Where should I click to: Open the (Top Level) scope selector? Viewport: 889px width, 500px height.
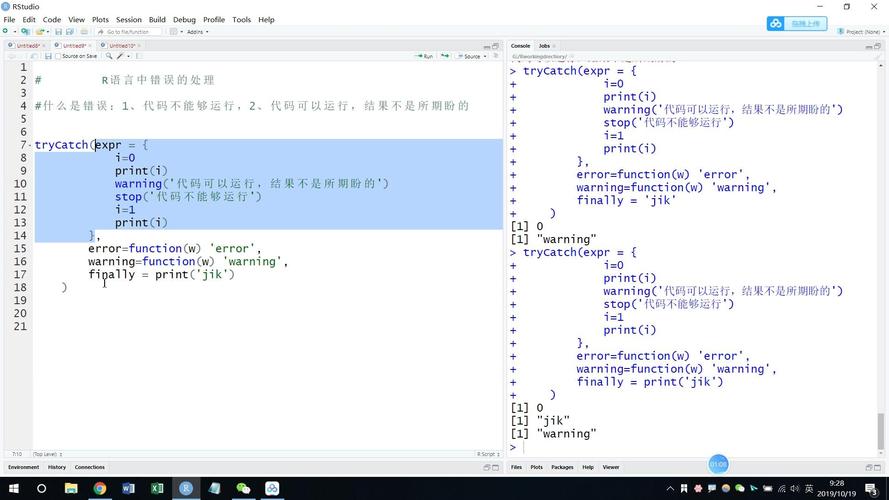[48, 454]
